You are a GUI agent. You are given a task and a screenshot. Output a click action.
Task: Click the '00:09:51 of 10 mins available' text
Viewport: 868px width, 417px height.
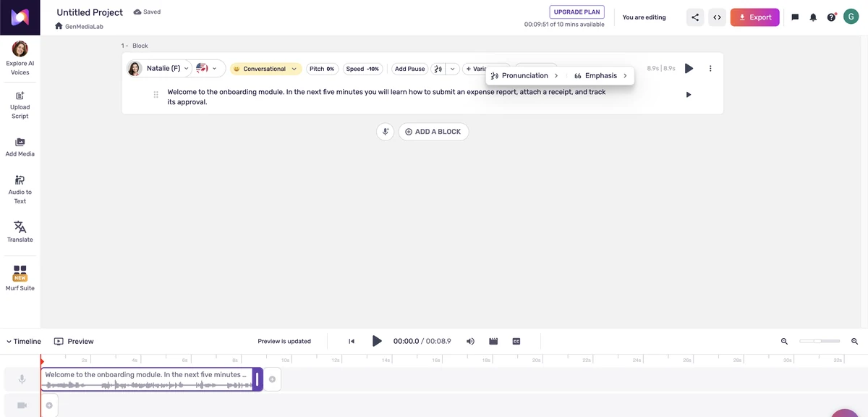click(564, 25)
